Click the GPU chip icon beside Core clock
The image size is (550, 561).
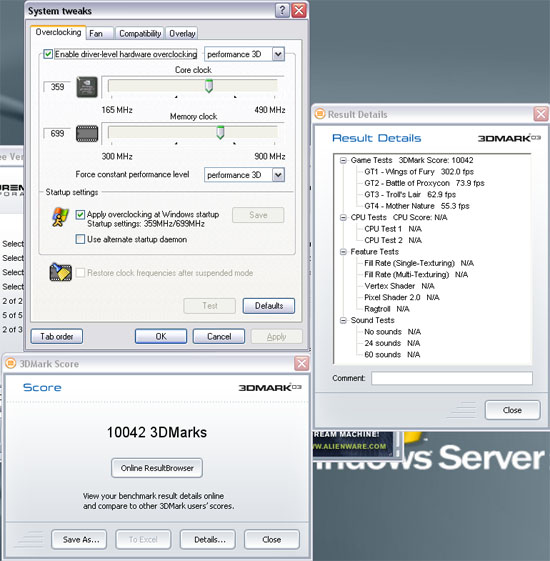[x=87, y=87]
